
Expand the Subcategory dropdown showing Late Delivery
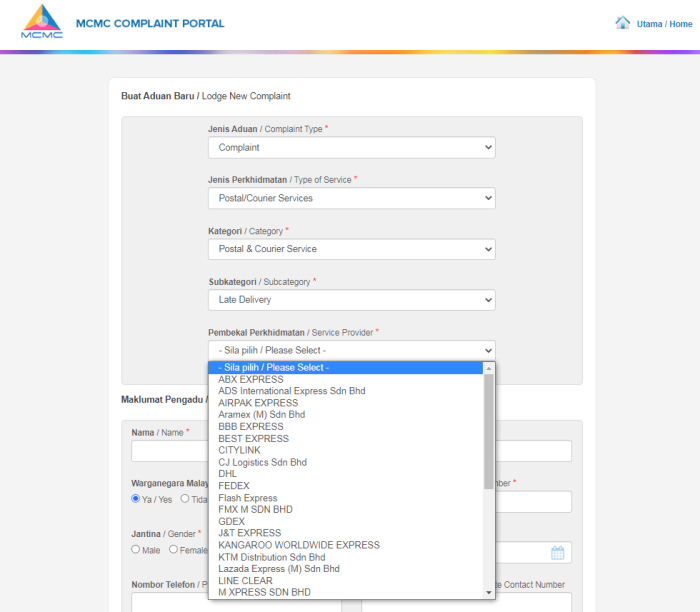pos(351,300)
